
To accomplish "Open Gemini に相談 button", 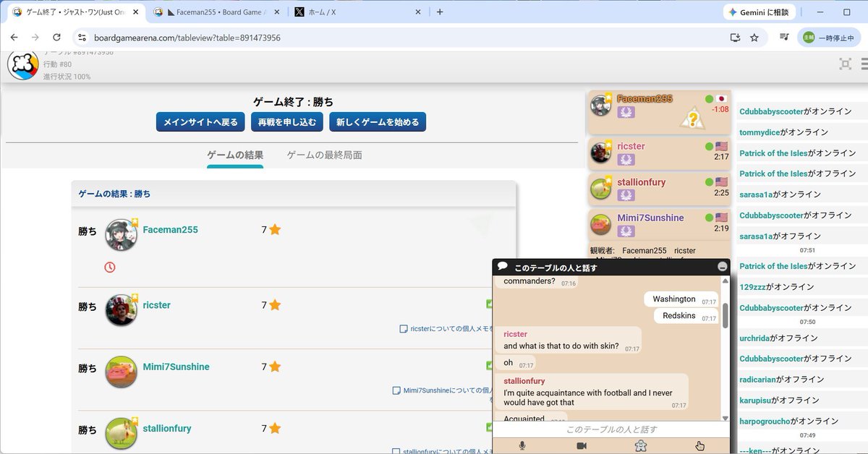I will (759, 12).
